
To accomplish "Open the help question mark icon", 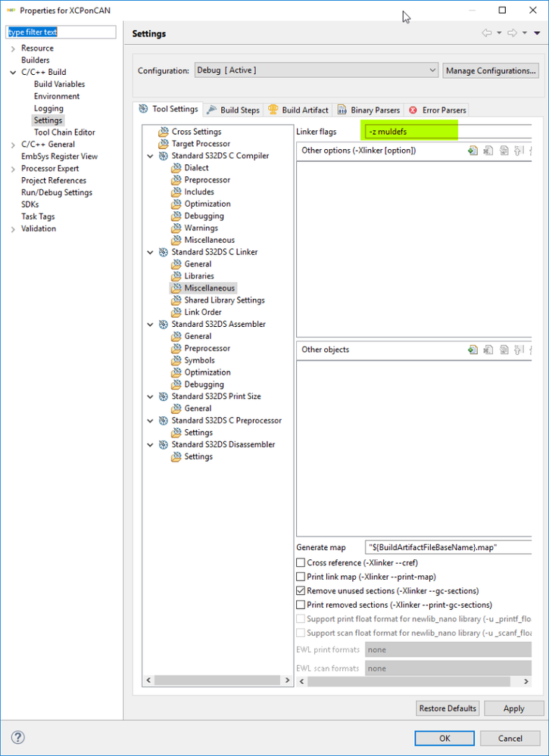I will pyautogui.click(x=18, y=737).
